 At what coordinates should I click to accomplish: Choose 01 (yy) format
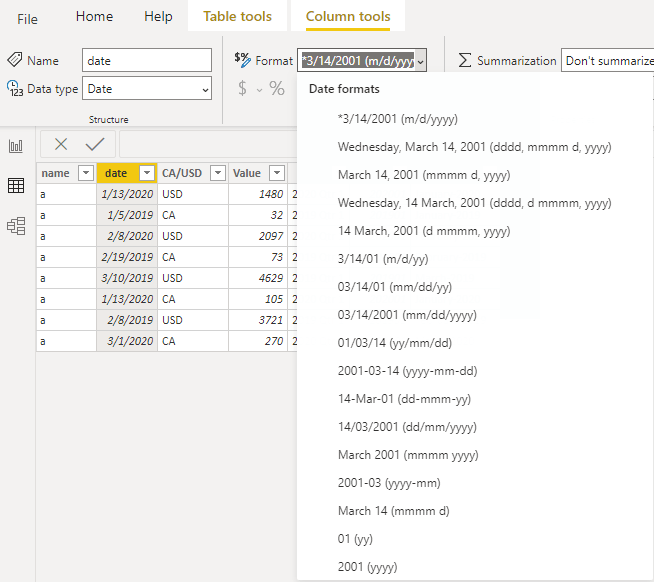pyautogui.click(x=475, y=539)
